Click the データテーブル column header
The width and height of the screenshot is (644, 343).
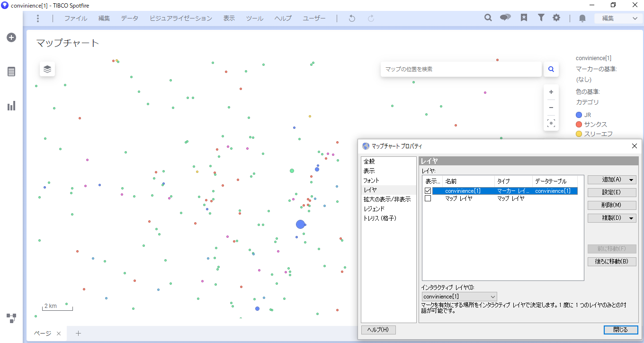[555, 181]
